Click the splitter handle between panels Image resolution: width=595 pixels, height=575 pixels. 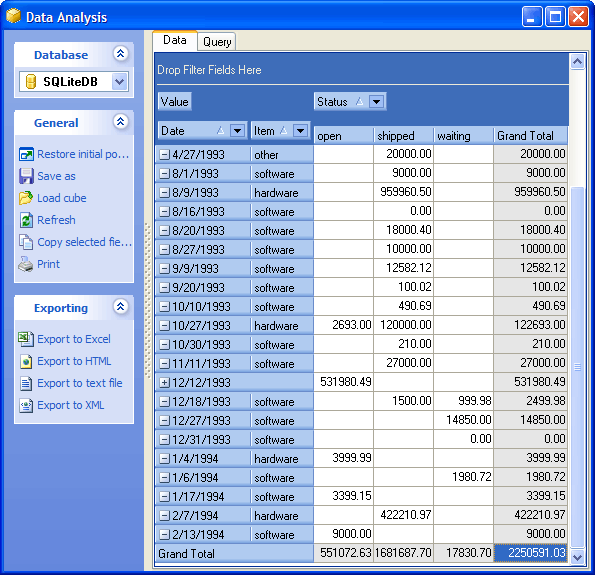tap(148, 301)
